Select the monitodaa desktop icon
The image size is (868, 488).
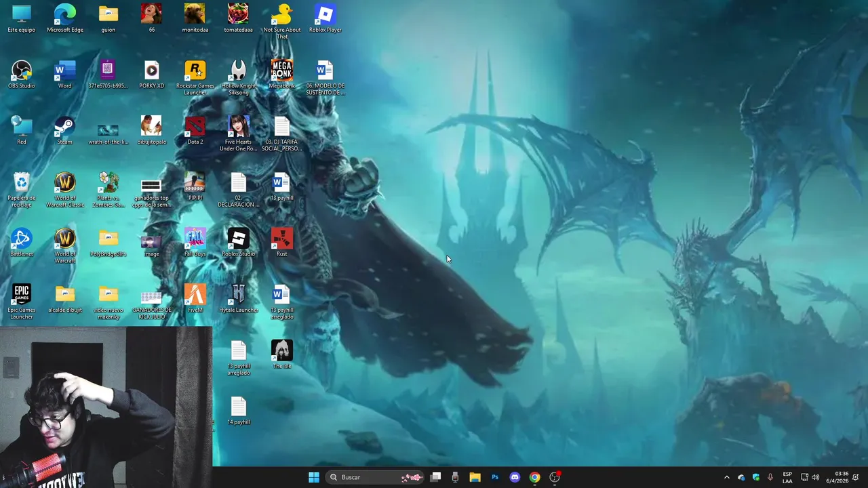[195, 18]
